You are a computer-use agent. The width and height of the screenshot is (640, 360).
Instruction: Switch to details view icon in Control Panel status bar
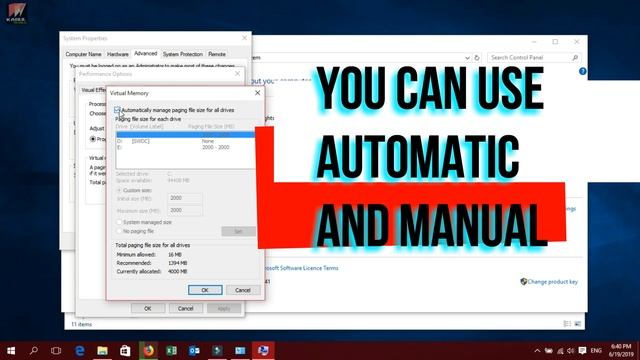(567, 324)
